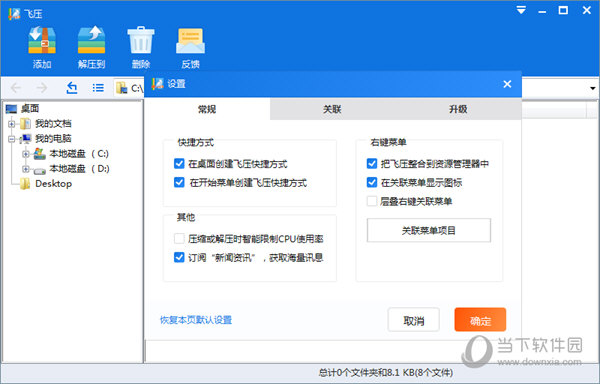The image size is (600, 384).
Task: Open the address bar dropdown arrow
Action: coord(592,88)
